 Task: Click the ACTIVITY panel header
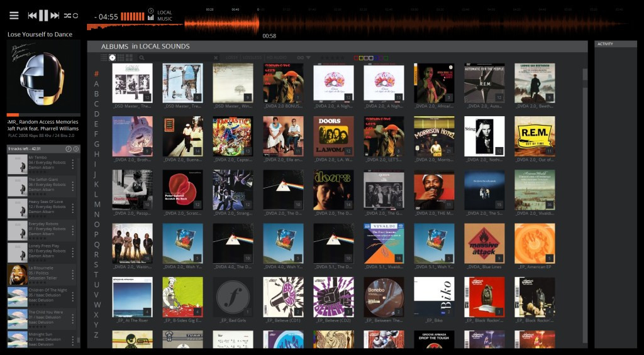click(616, 44)
